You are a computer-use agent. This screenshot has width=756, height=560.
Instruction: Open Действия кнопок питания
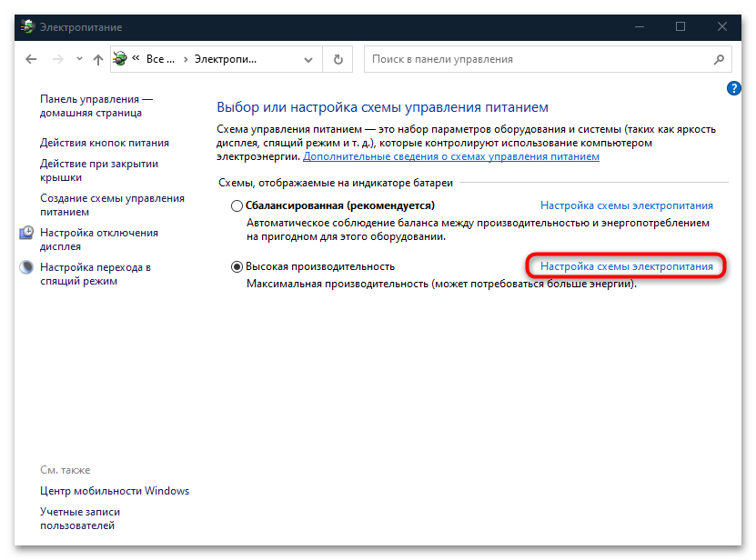tap(104, 143)
